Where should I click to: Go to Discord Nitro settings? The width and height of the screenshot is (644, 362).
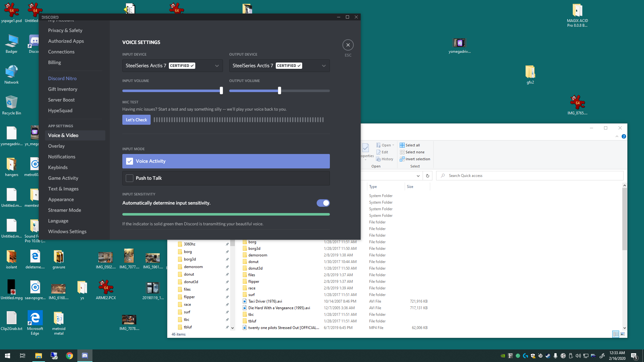point(62,79)
